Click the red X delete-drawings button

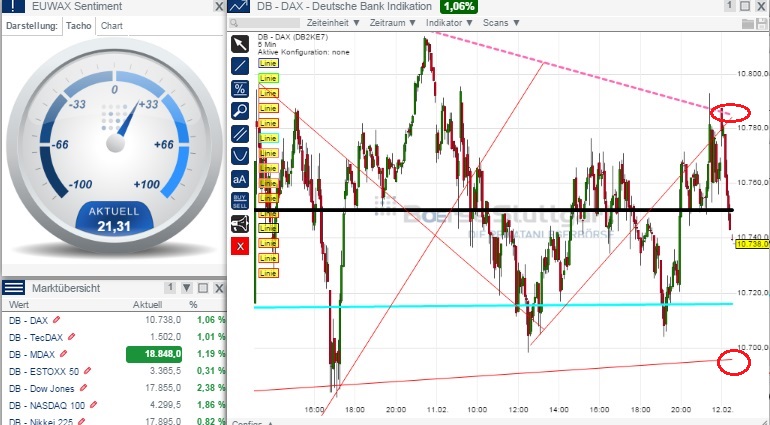click(x=240, y=246)
